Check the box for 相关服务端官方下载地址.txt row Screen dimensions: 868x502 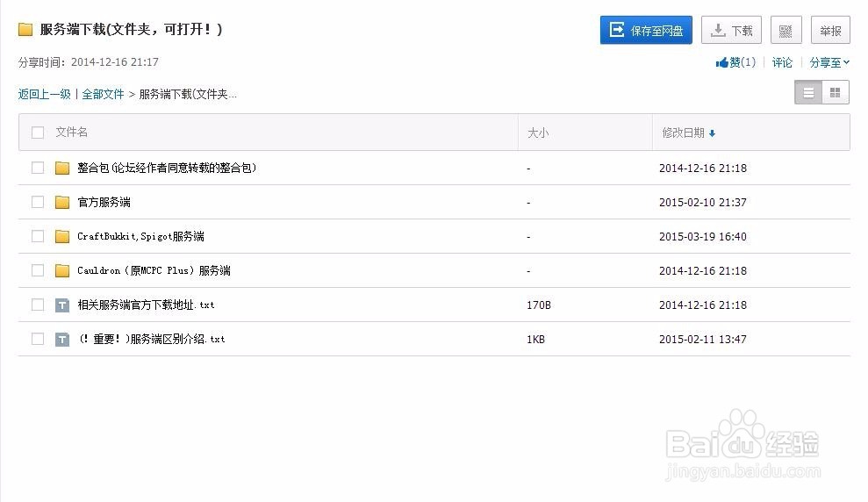(x=38, y=305)
